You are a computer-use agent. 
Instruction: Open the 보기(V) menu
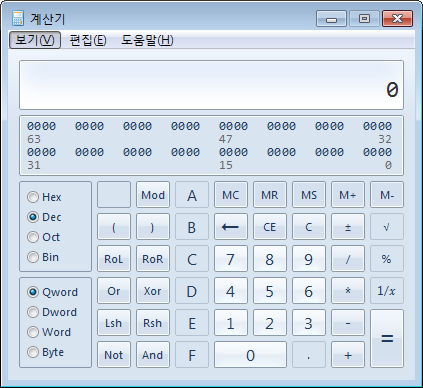[x=35, y=40]
